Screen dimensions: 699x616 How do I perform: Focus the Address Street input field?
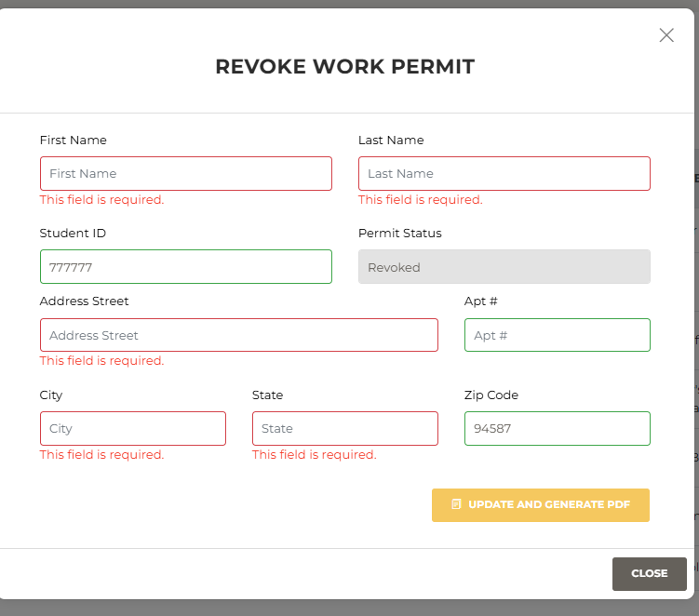(239, 335)
